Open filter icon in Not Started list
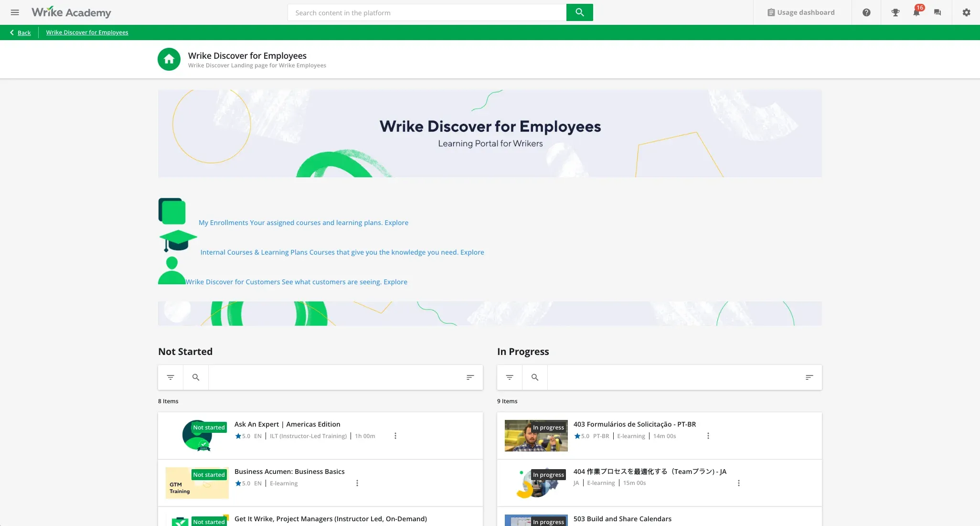Viewport: 980px width, 526px height. (170, 377)
